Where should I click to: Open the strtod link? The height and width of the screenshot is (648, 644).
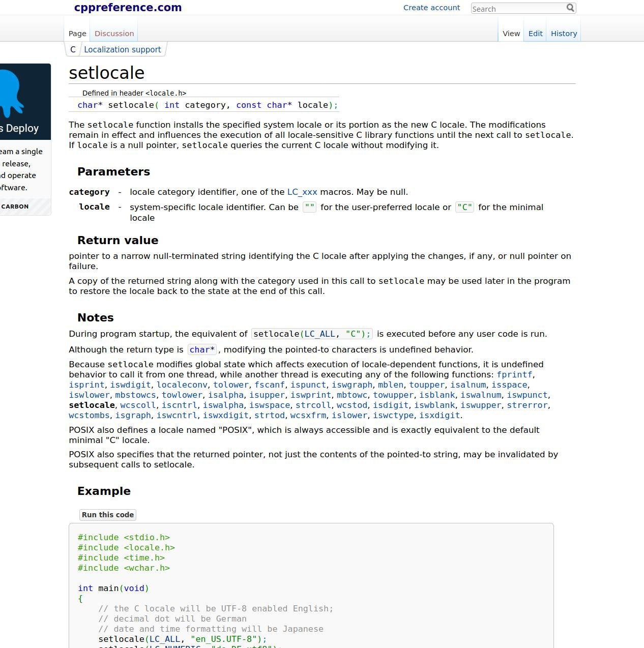tap(270, 416)
